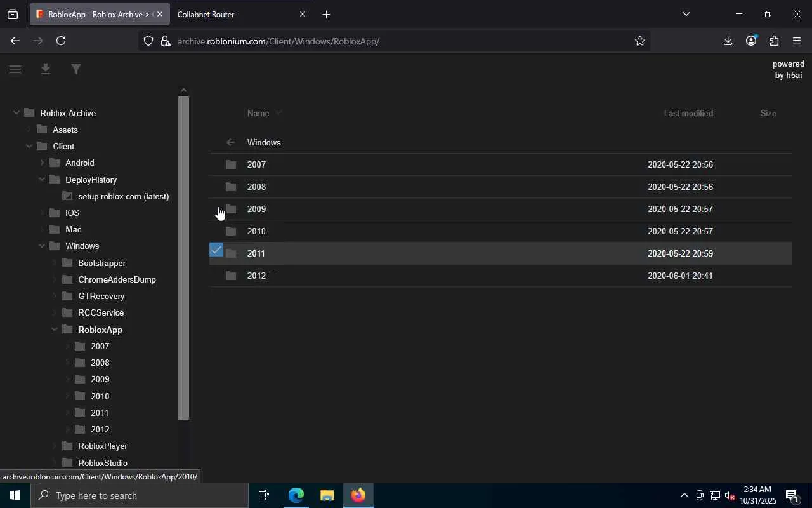
Task: Open the Firefox downloads panel
Action: (x=728, y=41)
